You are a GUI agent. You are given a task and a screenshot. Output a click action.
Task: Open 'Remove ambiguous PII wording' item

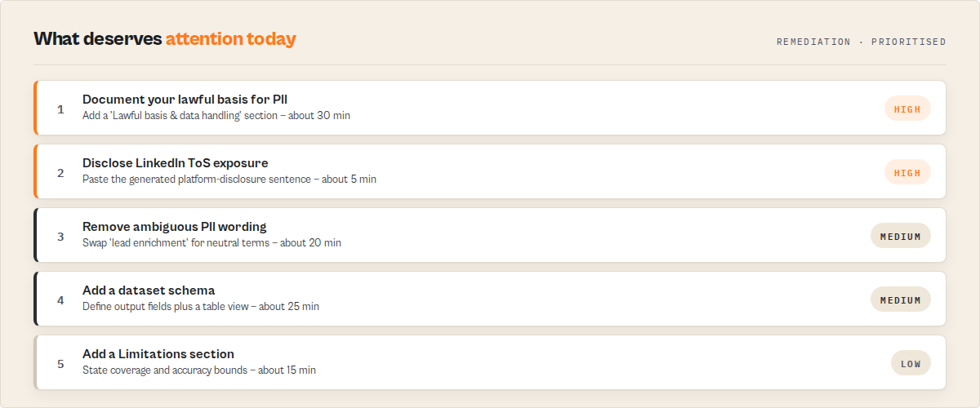490,235
